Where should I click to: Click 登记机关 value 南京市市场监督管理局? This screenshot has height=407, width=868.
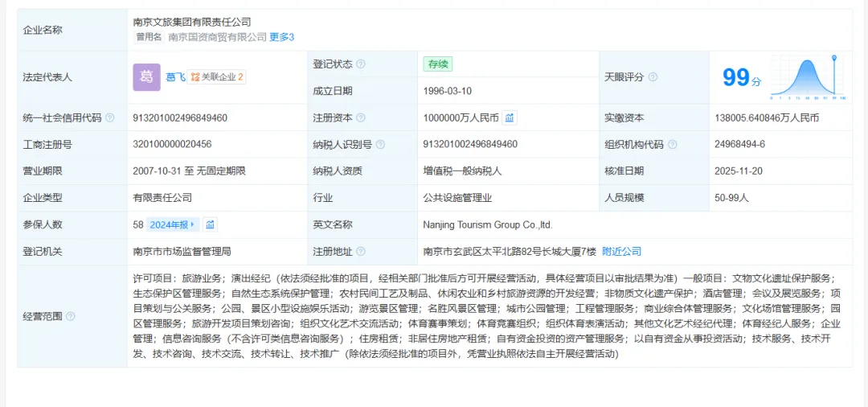pos(182,252)
